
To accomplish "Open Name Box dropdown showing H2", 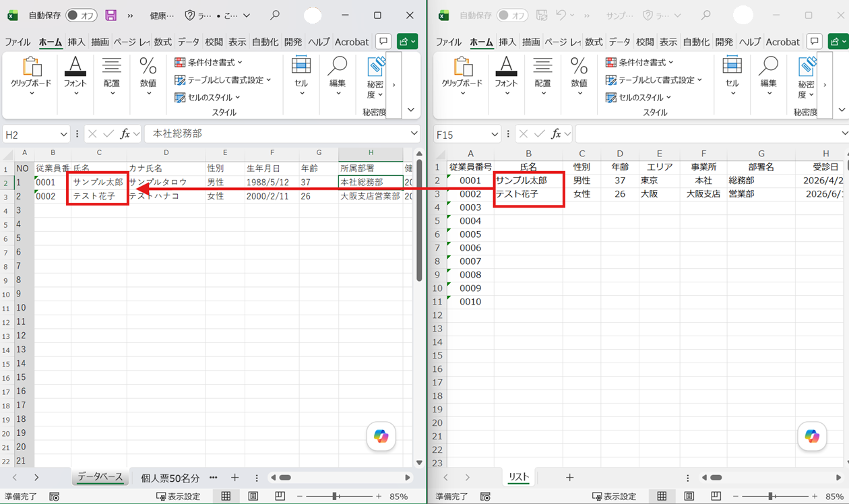I will [64, 135].
